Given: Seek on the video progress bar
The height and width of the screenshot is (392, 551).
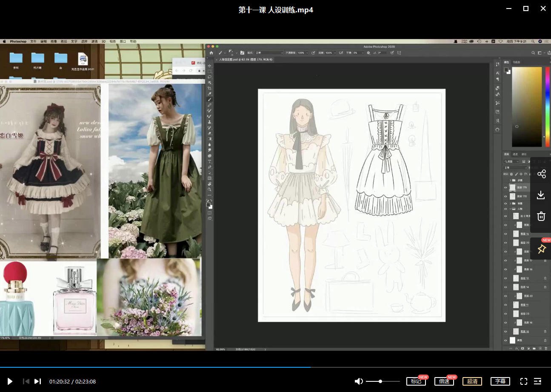Looking at the screenshot, I should 275,367.
